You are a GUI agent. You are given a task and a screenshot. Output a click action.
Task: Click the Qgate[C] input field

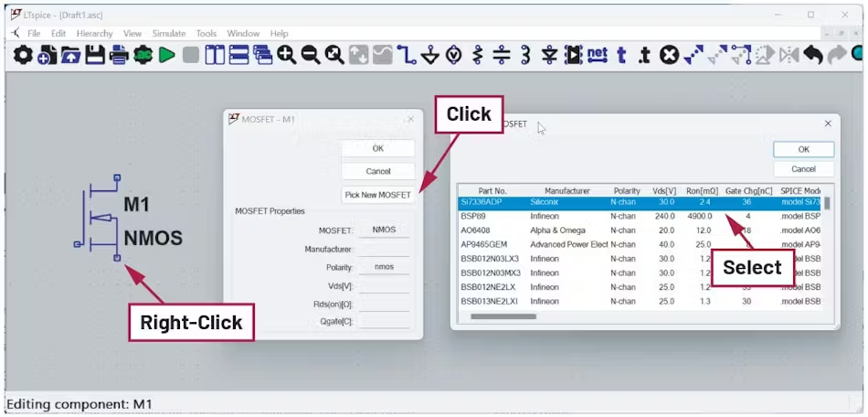point(384,321)
